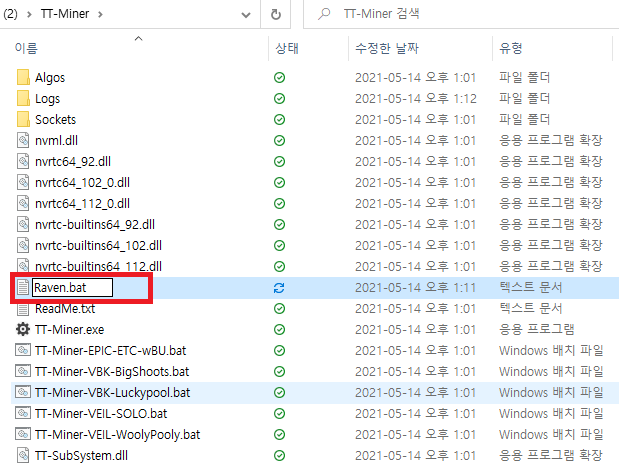The height and width of the screenshot is (474, 619).
Task: Select nvrtc-builtins64_112.dll file name
Action: tap(98, 266)
